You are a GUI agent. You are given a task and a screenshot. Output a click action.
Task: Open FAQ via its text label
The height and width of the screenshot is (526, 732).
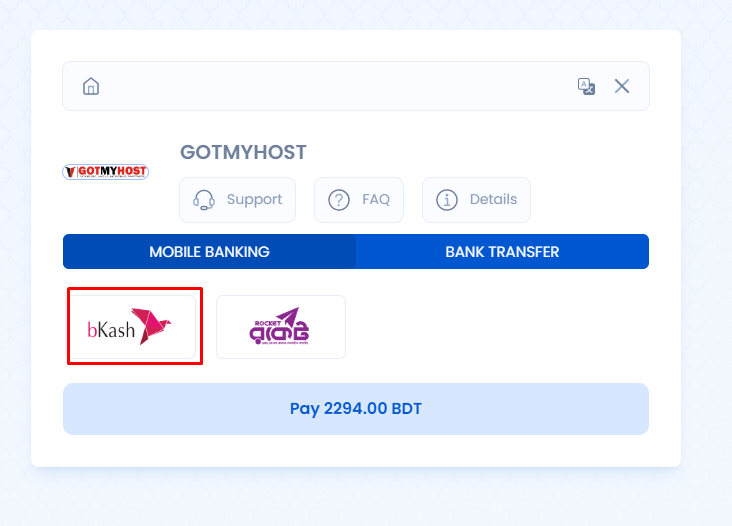coord(376,200)
